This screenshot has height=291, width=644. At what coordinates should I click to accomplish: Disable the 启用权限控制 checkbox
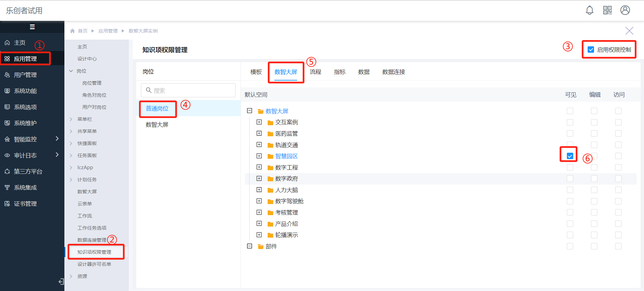point(591,50)
